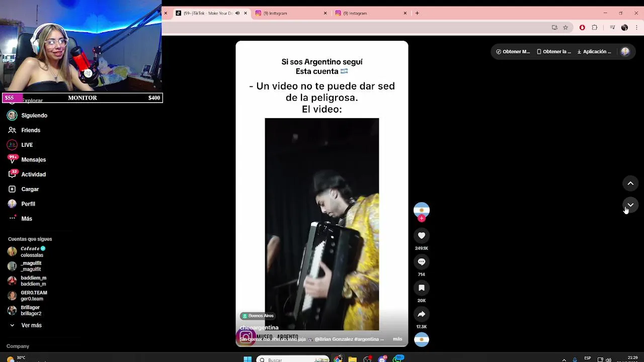Open the Chrome three-dot menu
The height and width of the screenshot is (362, 644).
click(636, 28)
